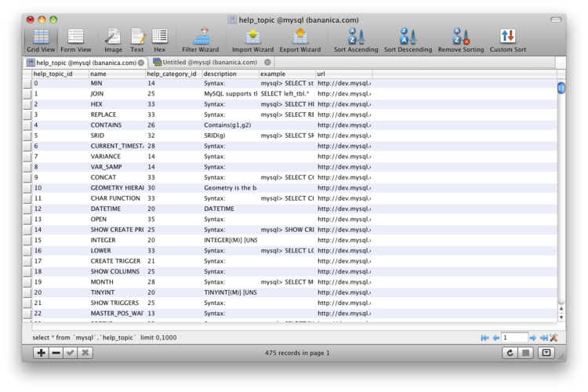The width and height of the screenshot is (588, 392).
Task: Click the vertical scrollbar thumb
Action: [561, 88]
